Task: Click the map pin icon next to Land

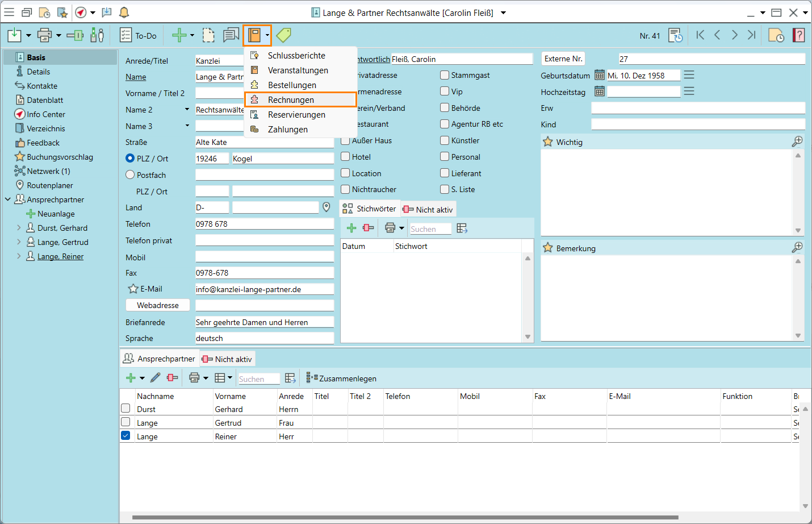Action: click(x=327, y=207)
